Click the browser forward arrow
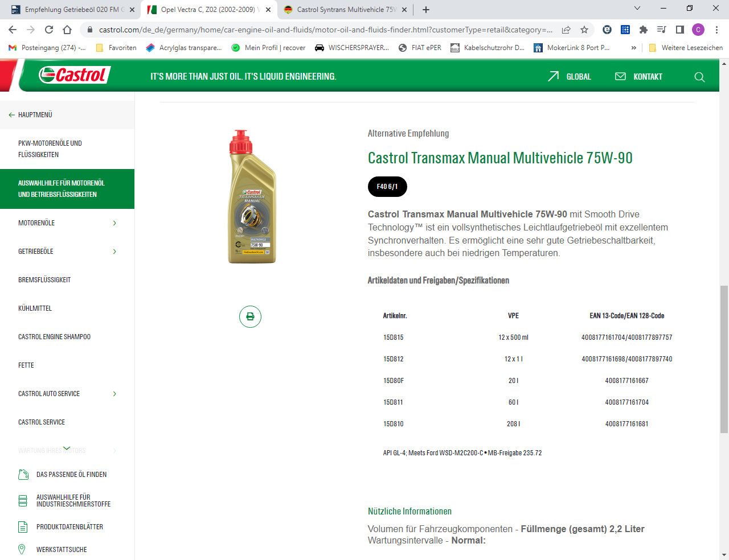This screenshot has width=729, height=560. (x=31, y=30)
